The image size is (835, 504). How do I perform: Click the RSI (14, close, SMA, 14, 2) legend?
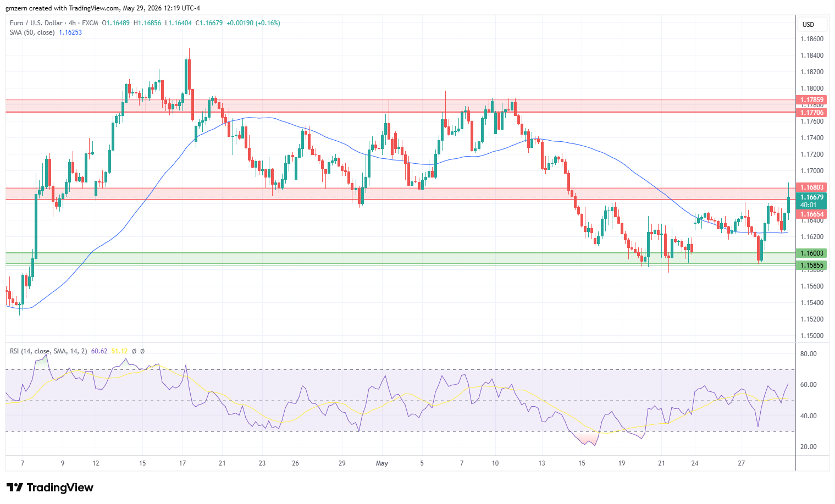point(48,351)
